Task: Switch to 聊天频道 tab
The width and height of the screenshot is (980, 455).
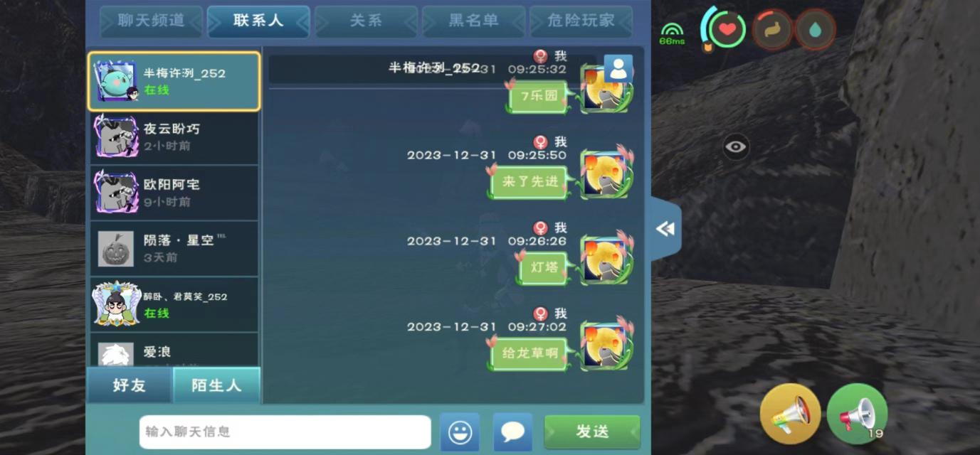Action: tap(151, 21)
